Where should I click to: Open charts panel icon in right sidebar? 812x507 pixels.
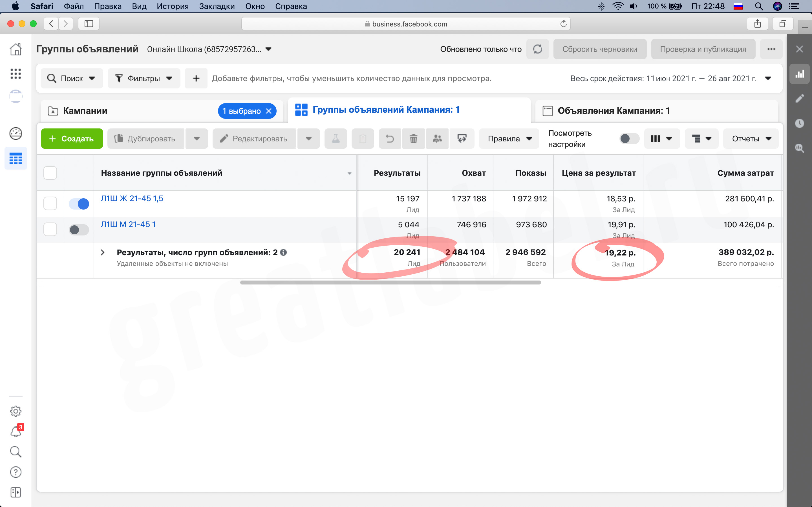(x=800, y=74)
